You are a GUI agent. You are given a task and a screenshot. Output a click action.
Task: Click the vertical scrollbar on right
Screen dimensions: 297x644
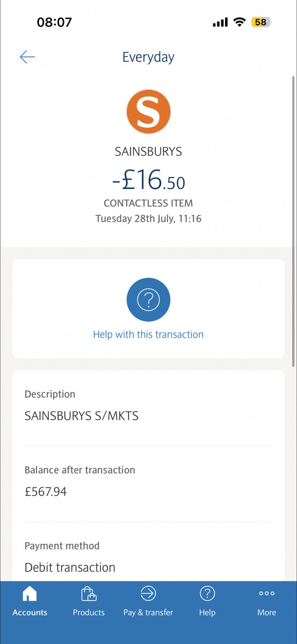tap(293, 222)
